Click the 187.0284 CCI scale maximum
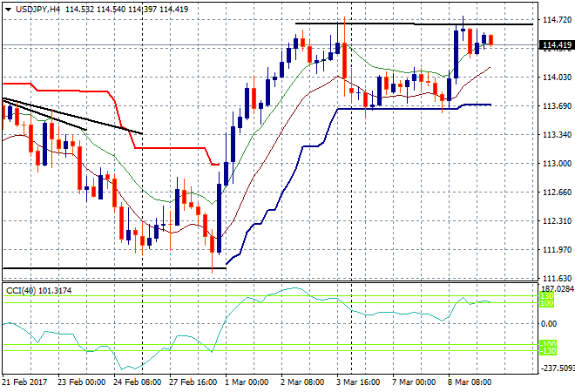The width and height of the screenshot is (575, 392). click(558, 289)
